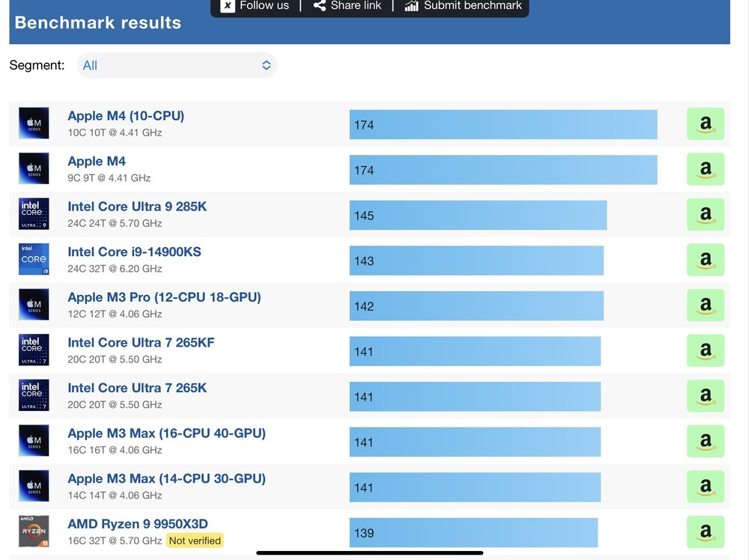Open Apple M4 (10-CPU) link
The image size is (749, 560).
126,116
